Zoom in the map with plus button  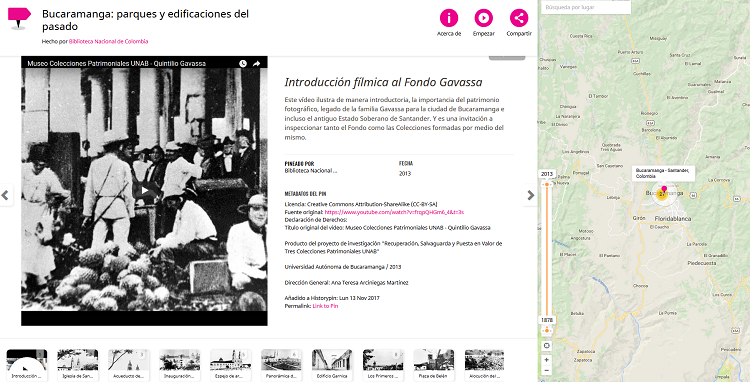pyautogui.click(x=547, y=360)
